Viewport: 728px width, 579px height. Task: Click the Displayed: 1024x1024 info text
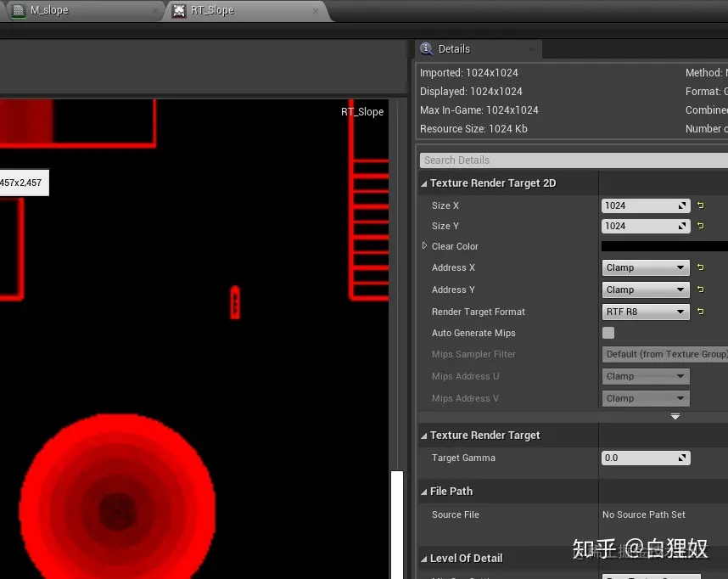point(471,92)
